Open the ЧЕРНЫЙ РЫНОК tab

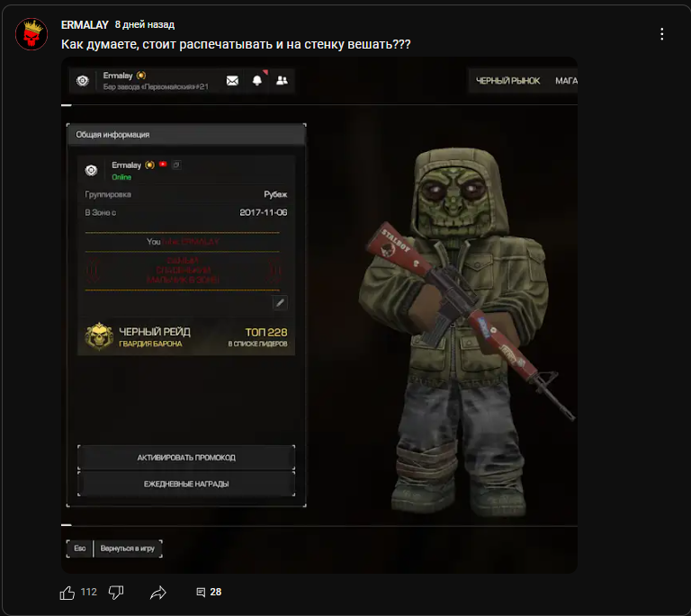click(507, 81)
